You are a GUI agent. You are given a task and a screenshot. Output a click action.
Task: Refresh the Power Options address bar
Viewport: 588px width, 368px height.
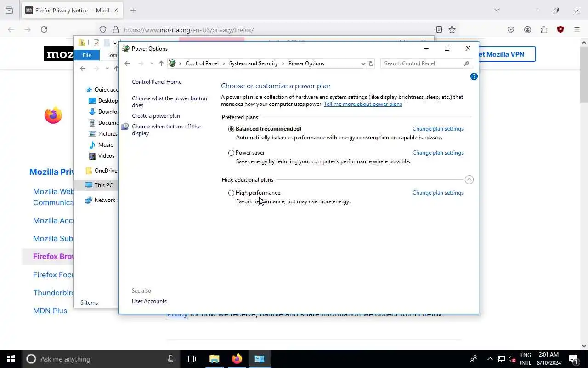coord(371,63)
